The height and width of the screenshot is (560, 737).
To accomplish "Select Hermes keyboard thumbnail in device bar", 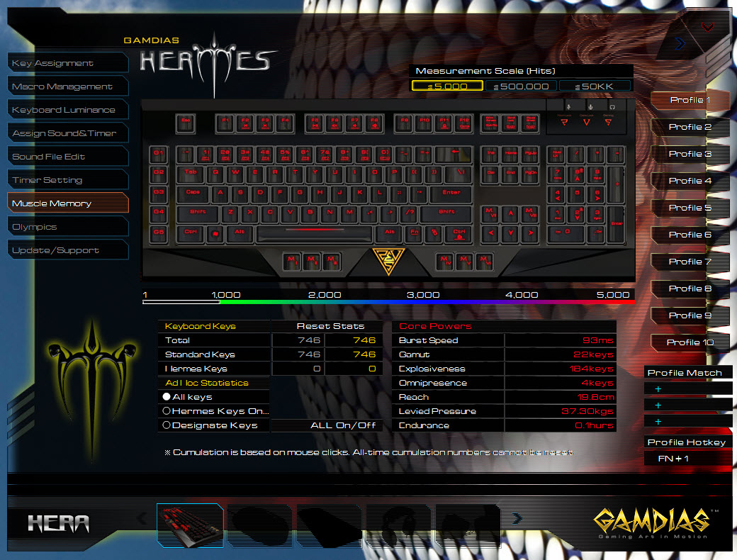I will pos(190,525).
